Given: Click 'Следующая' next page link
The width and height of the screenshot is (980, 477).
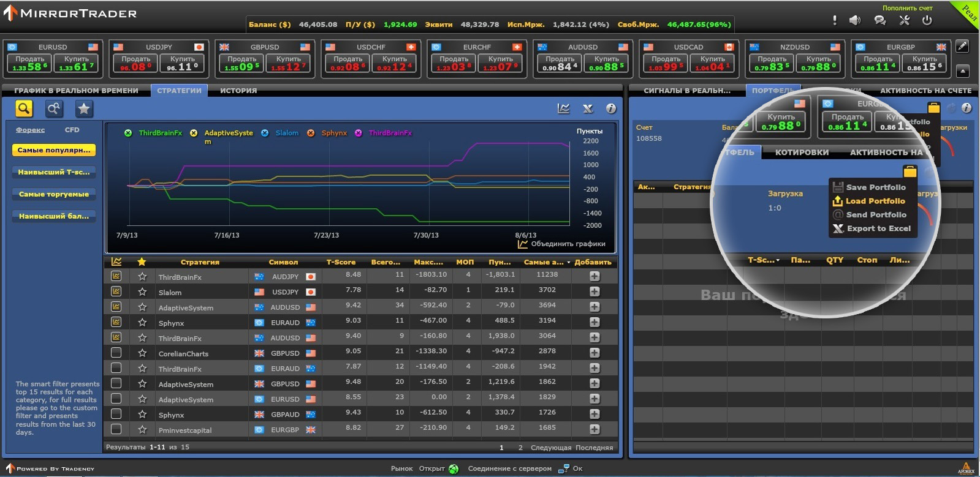Looking at the screenshot, I should tap(551, 448).
